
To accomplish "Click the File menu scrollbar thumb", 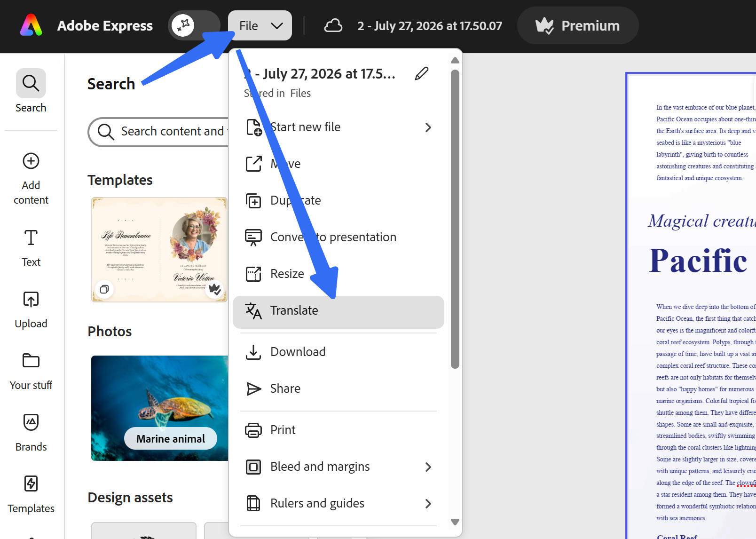I will [x=455, y=219].
